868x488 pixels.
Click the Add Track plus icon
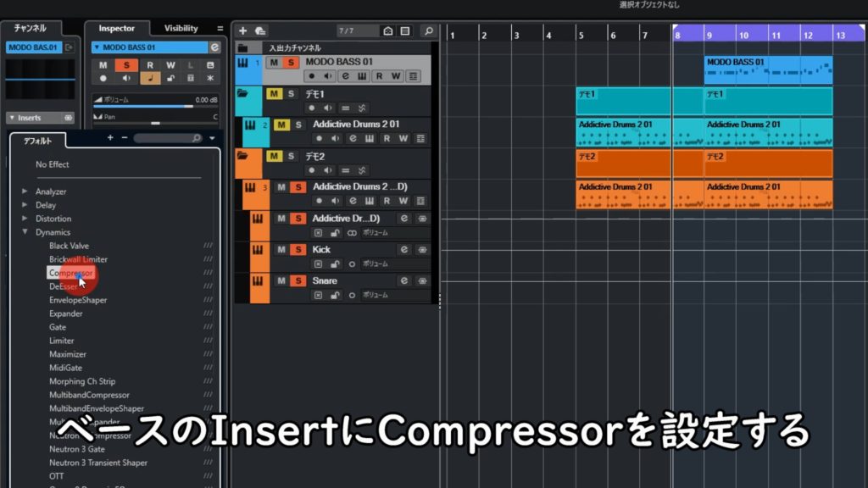[243, 30]
